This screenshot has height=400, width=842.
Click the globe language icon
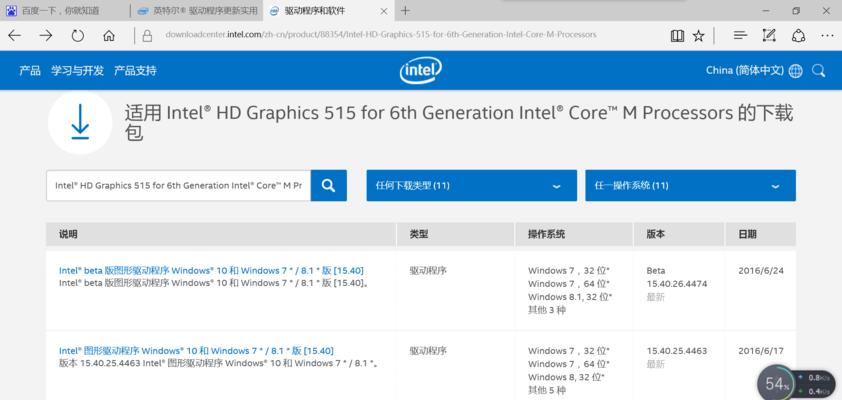(x=795, y=70)
